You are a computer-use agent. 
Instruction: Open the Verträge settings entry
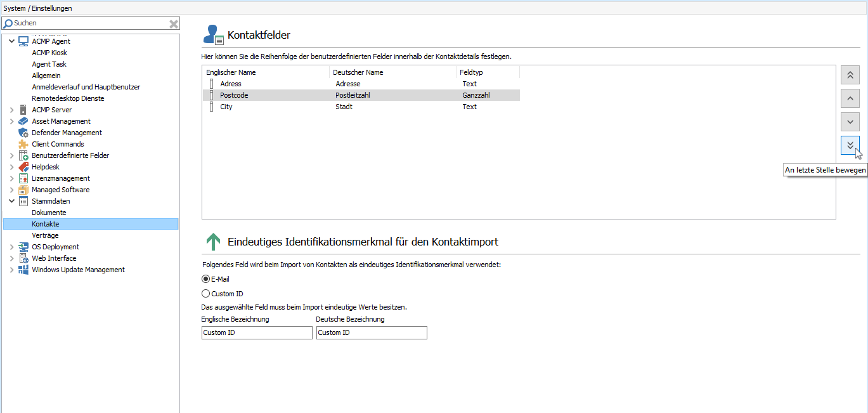tap(45, 235)
